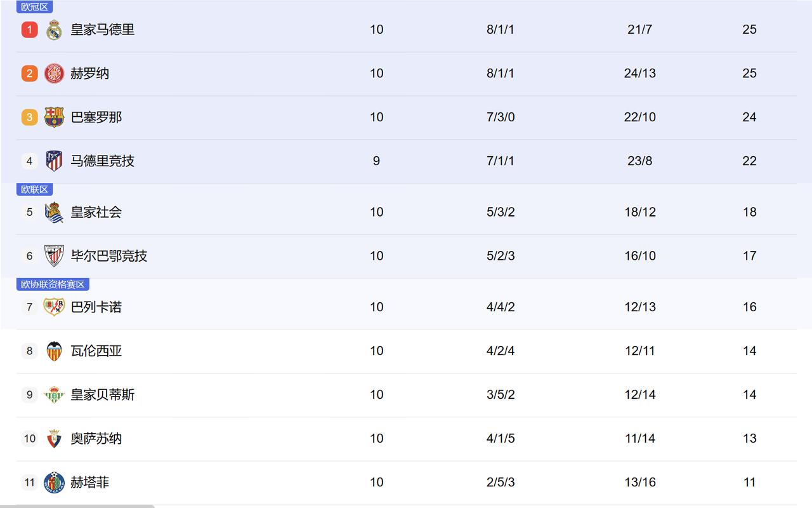Click the orange rank 2 badge
This screenshot has width=812, height=508.
29,74
